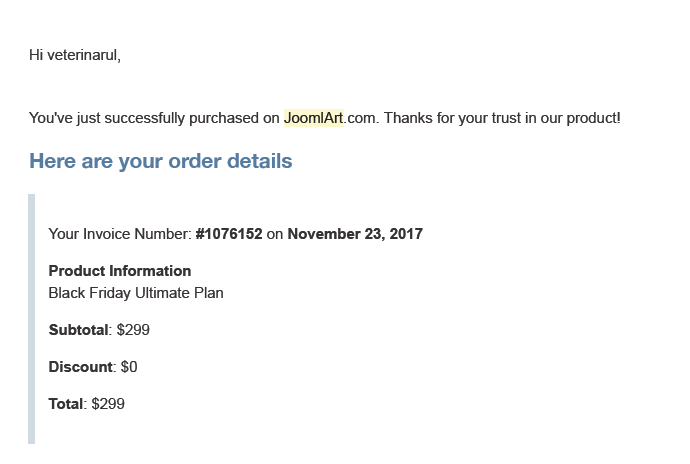
Task: Click the Discount label
Action: point(81,367)
